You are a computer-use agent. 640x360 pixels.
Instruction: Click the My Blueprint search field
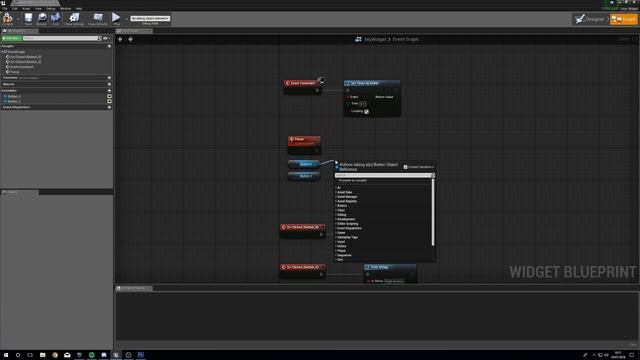pos(61,38)
